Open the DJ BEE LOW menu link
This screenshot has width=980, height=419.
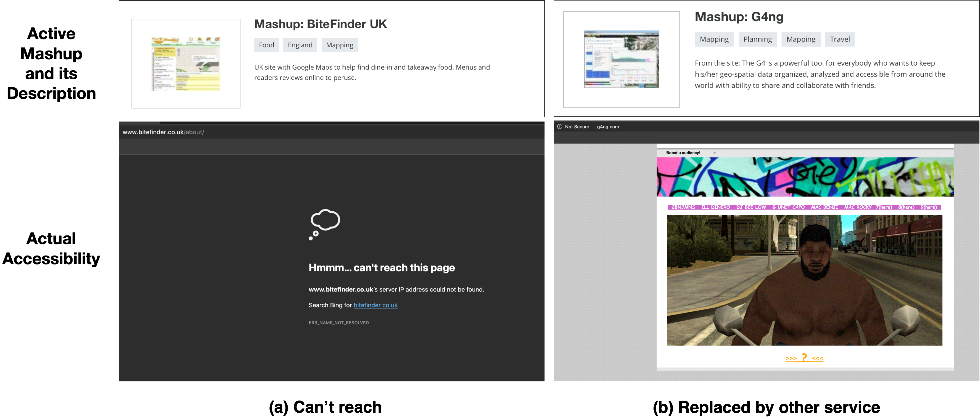point(751,207)
